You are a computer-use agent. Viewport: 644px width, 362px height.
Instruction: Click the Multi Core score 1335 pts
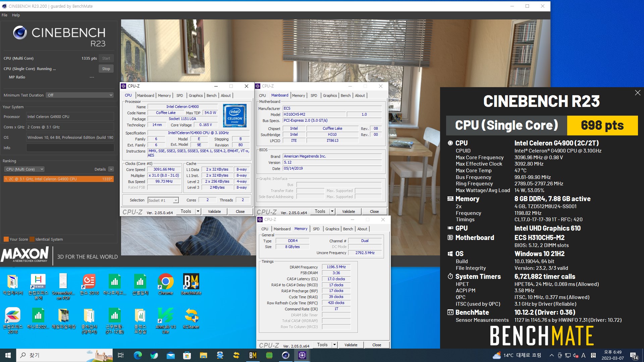click(x=89, y=58)
